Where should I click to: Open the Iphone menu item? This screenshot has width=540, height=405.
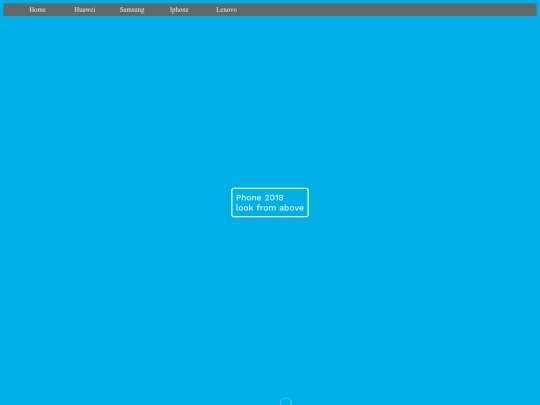point(179,10)
